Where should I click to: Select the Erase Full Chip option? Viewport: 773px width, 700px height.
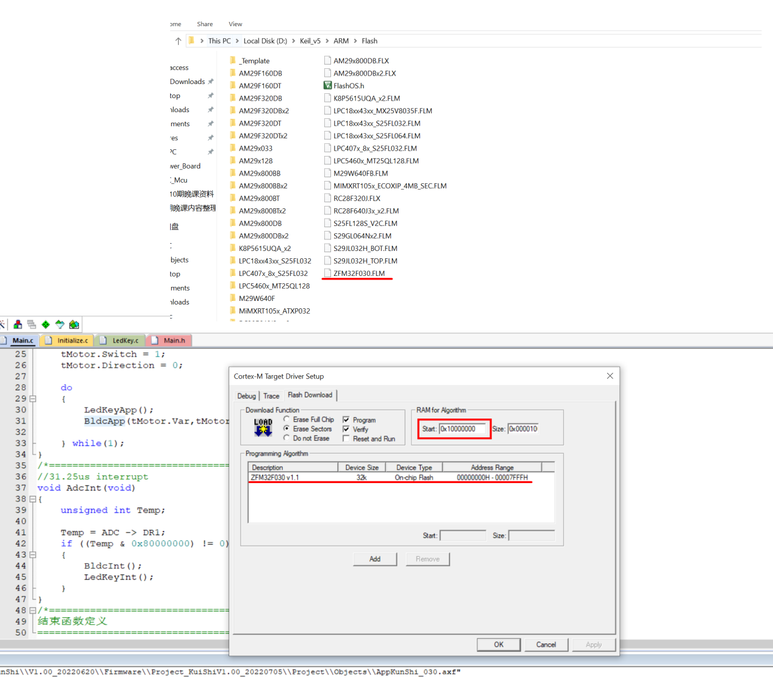[287, 419]
